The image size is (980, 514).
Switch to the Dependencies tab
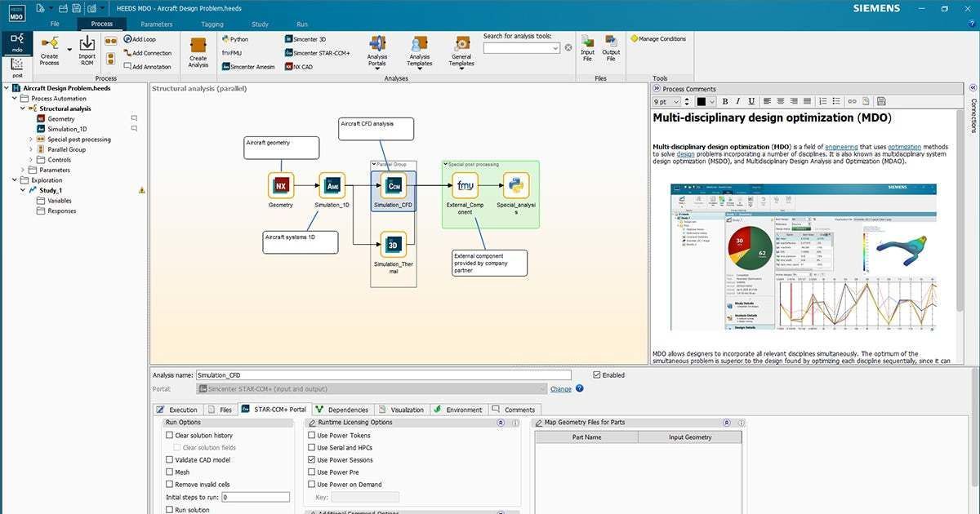click(344, 410)
